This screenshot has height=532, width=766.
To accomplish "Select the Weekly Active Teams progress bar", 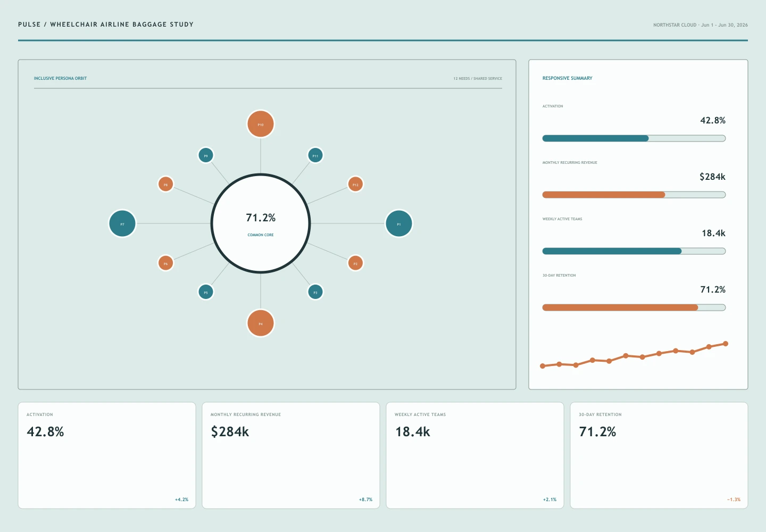I will [634, 251].
